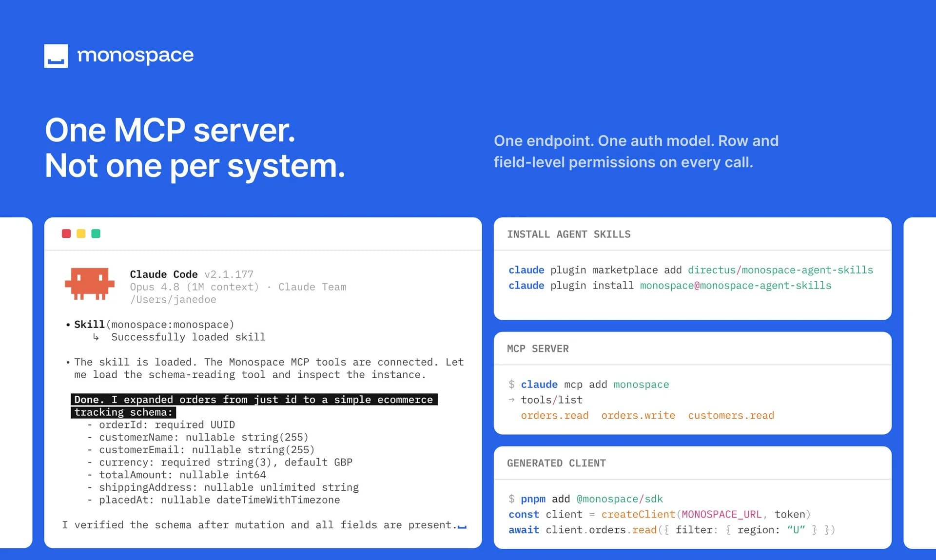Click the 'orders.read' tool name
936x560 pixels.
pos(555,416)
